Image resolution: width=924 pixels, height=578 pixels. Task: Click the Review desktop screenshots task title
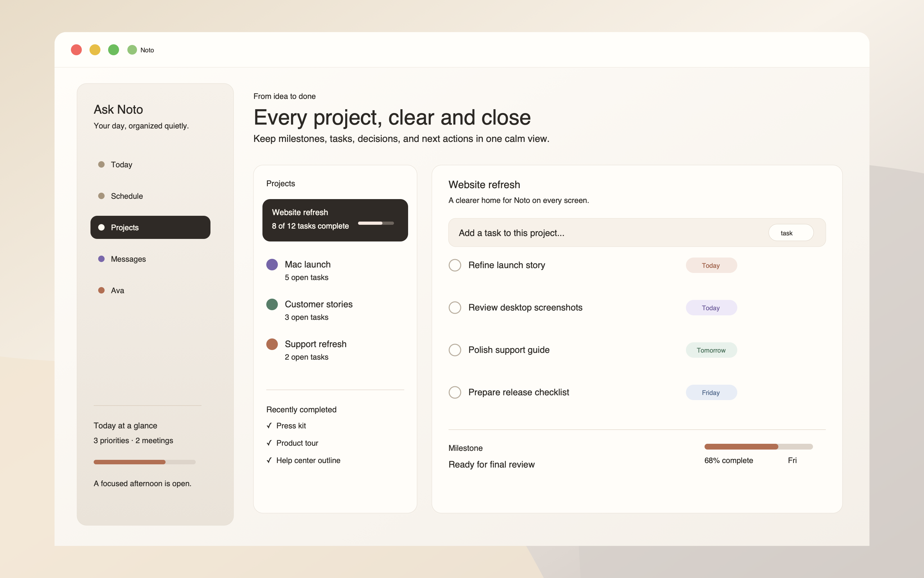pyautogui.click(x=526, y=307)
